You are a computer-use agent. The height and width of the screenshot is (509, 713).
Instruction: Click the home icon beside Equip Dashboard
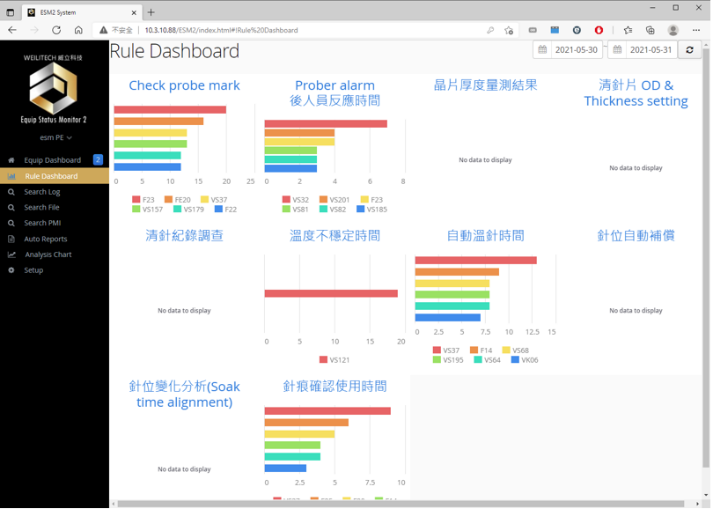[11, 160]
